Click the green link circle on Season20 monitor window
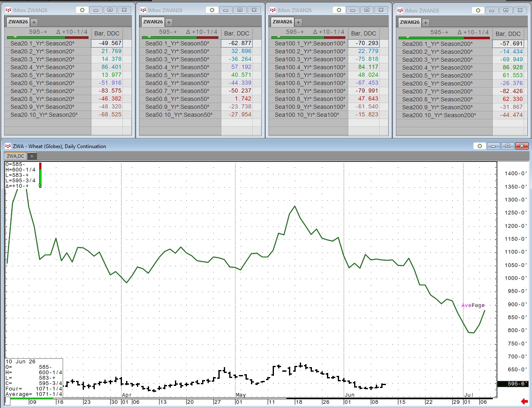Image resolution: width=532 pixels, height=408 pixels. tap(83, 10)
